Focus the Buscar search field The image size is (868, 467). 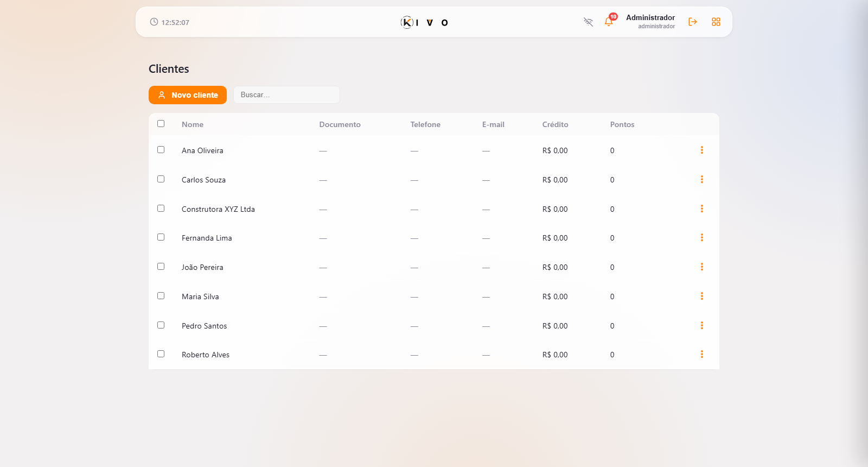click(x=286, y=94)
